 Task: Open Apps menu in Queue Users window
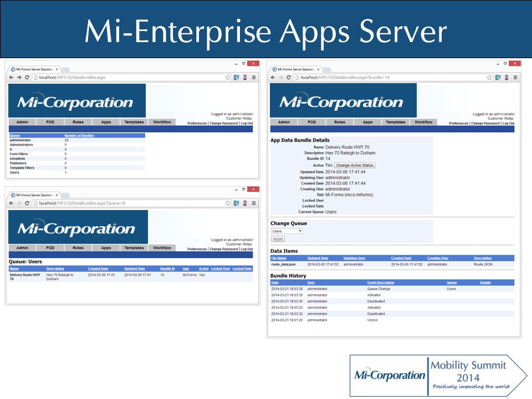click(106, 248)
